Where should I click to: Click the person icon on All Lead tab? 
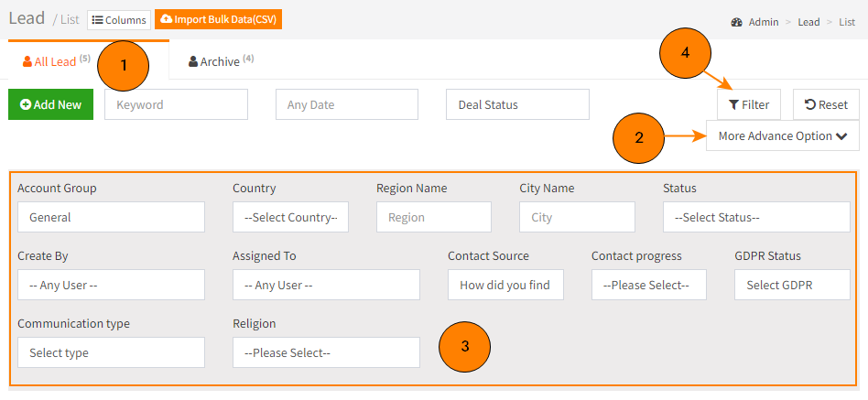(x=27, y=61)
